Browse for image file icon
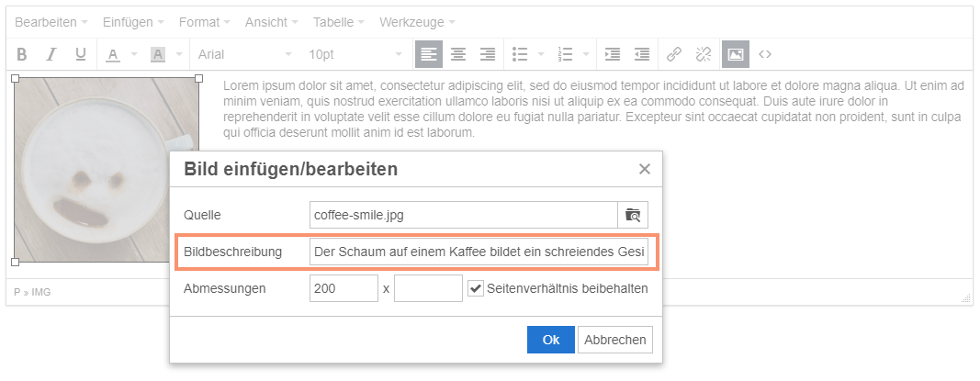 click(x=633, y=215)
